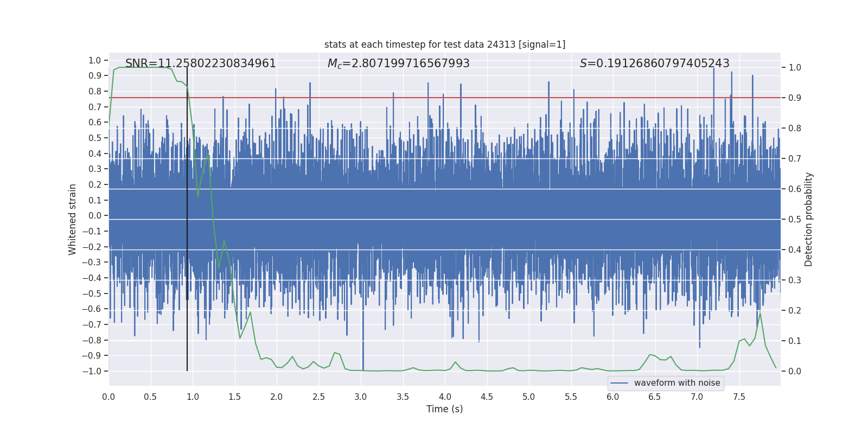
Task: Select the 5.5 tick on the Time axis
Action: pos(571,397)
